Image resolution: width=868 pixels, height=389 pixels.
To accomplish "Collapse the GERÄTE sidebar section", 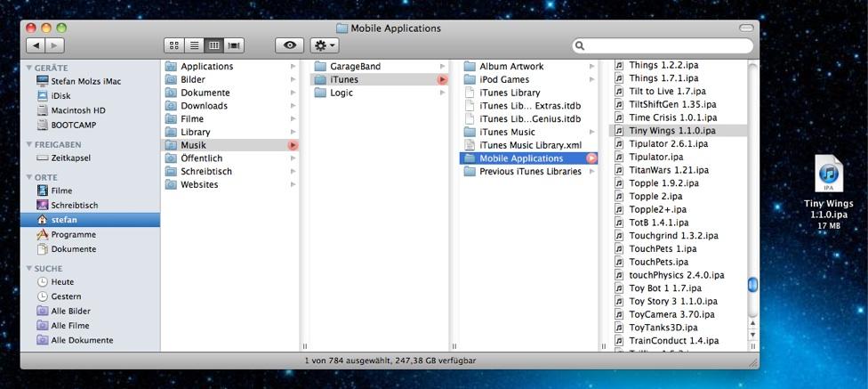I will coord(28,68).
